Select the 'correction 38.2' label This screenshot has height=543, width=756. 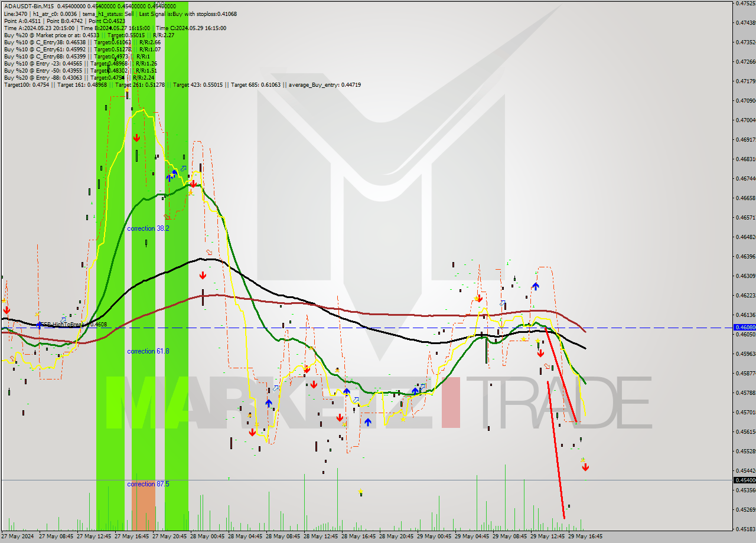pyautogui.click(x=148, y=228)
